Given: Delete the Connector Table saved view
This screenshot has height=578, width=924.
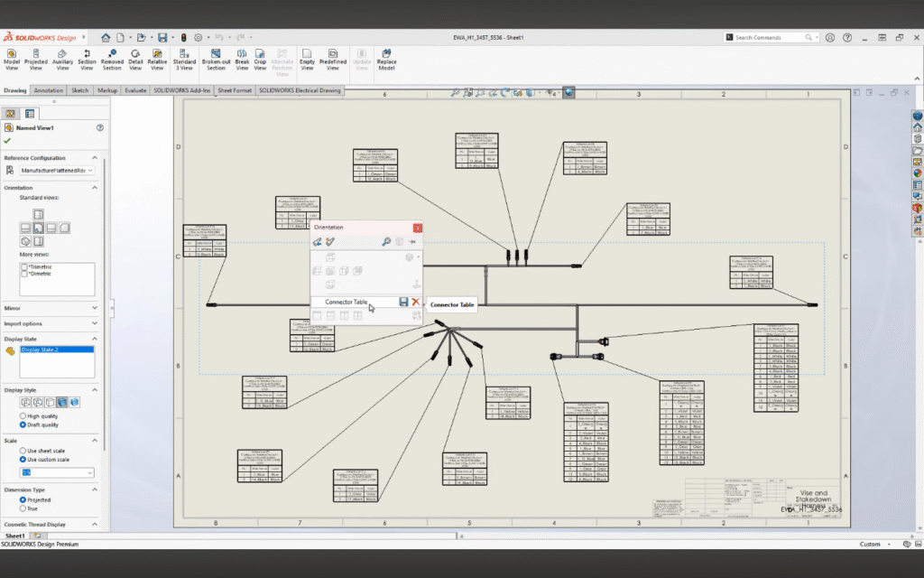Looking at the screenshot, I should [x=416, y=302].
